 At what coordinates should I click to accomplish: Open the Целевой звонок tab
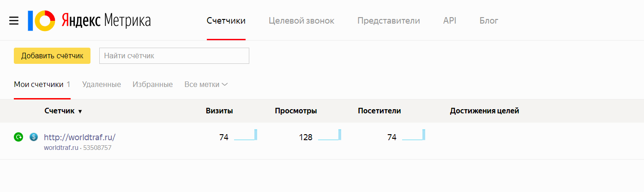click(x=301, y=21)
